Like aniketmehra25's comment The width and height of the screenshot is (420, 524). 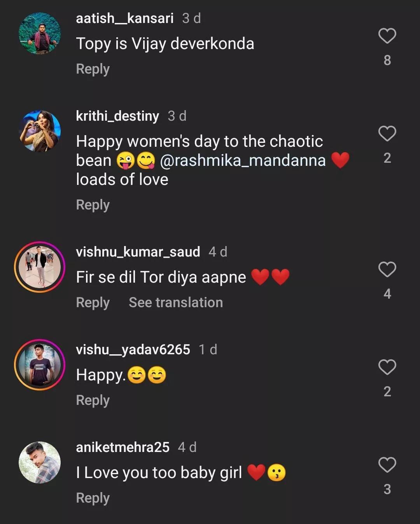click(387, 465)
